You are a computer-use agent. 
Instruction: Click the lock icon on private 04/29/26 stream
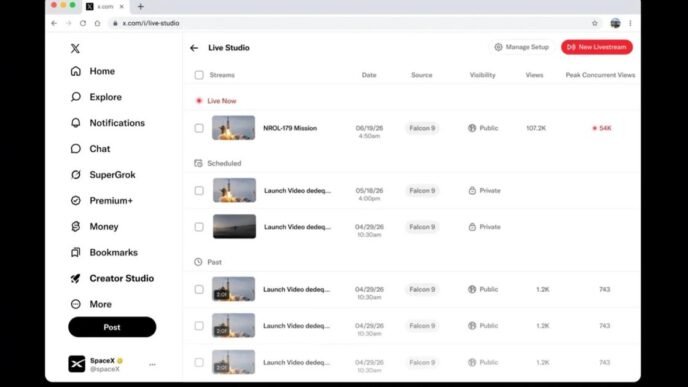[472, 227]
